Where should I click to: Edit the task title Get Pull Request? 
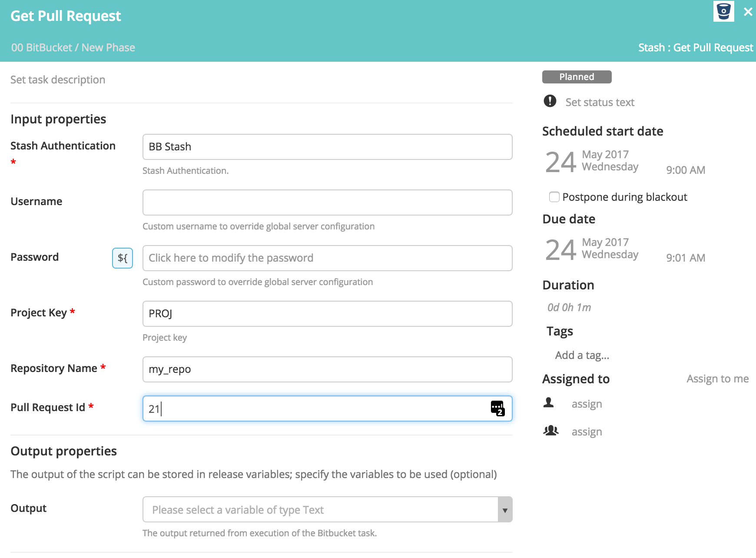coord(66,16)
